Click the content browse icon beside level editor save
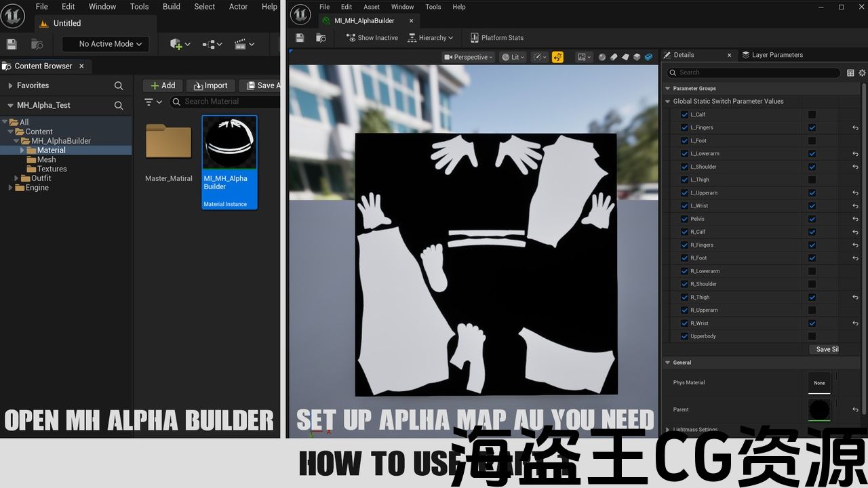 [37, 44]
